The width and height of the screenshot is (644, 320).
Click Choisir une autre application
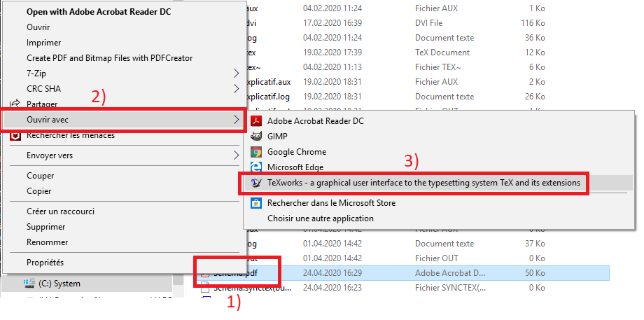[321, 218]
